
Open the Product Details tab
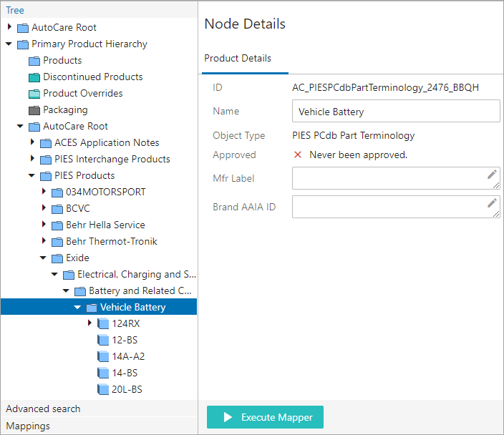238,58
